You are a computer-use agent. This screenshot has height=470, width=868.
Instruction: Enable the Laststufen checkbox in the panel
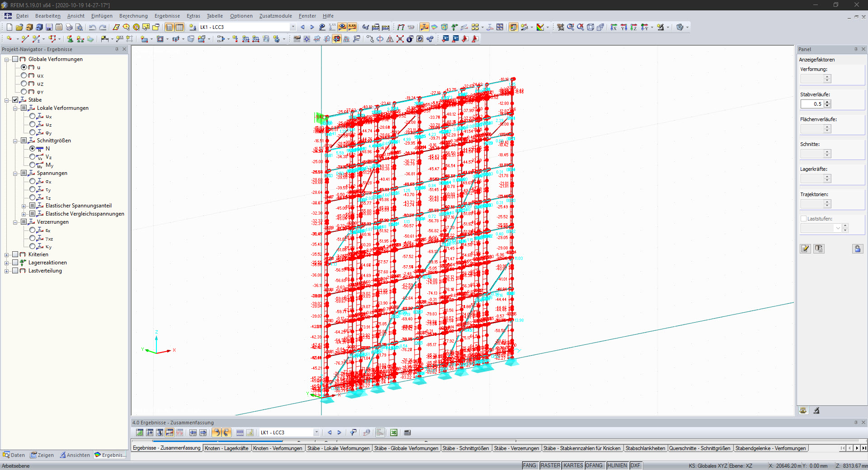coord(803,218)
